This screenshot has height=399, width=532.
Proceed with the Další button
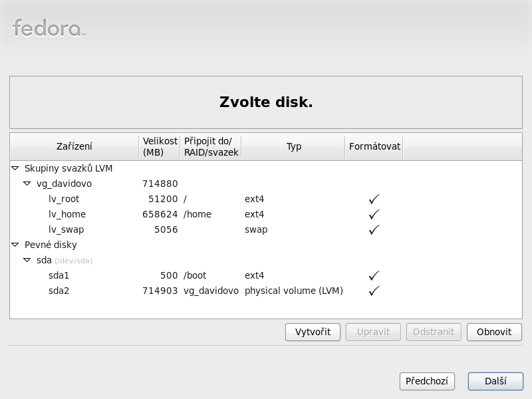coord(495,381)
